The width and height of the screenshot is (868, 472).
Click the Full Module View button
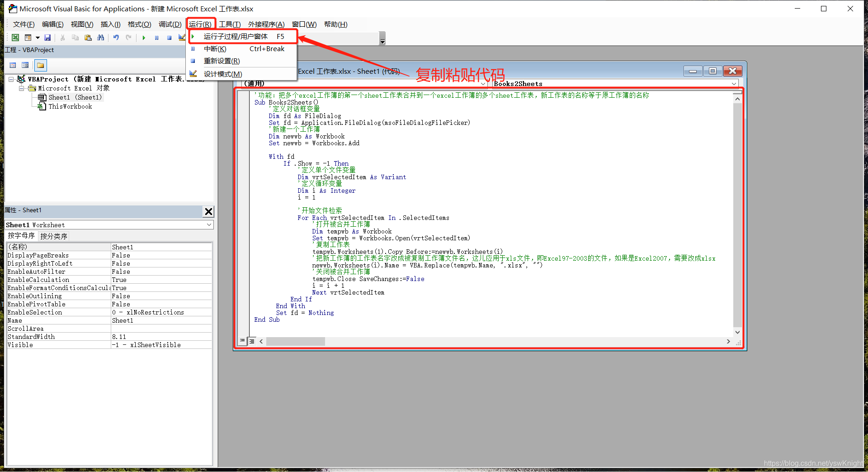(252, 341)
